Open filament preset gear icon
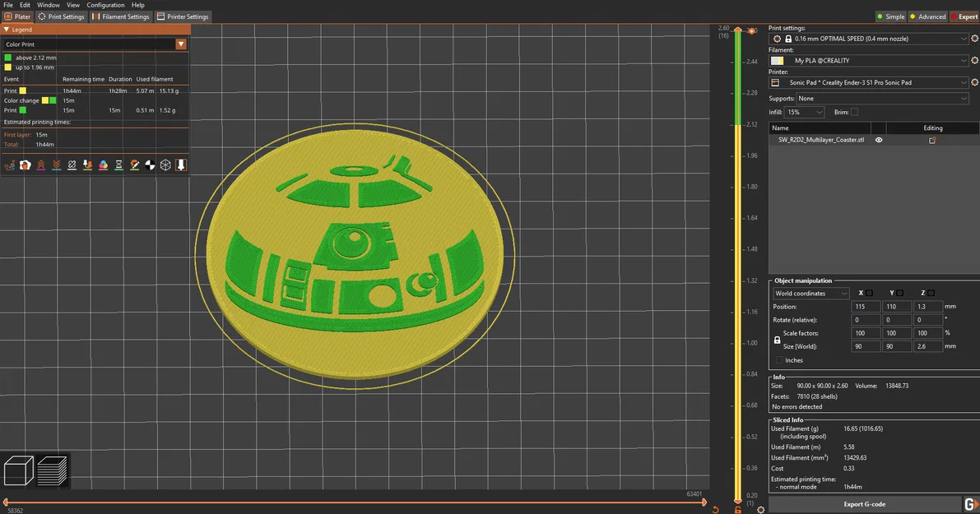 (x=974, y=61)
